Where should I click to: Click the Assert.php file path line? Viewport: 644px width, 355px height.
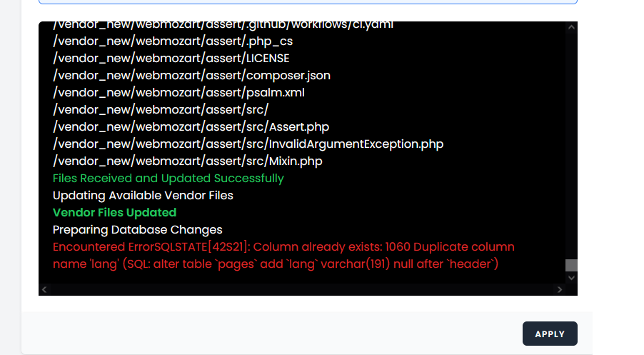point(191,126)
